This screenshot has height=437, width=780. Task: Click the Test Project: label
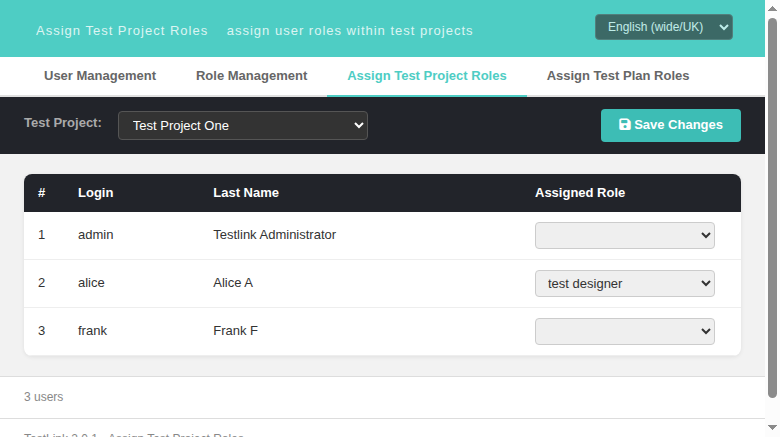point(63,122)
